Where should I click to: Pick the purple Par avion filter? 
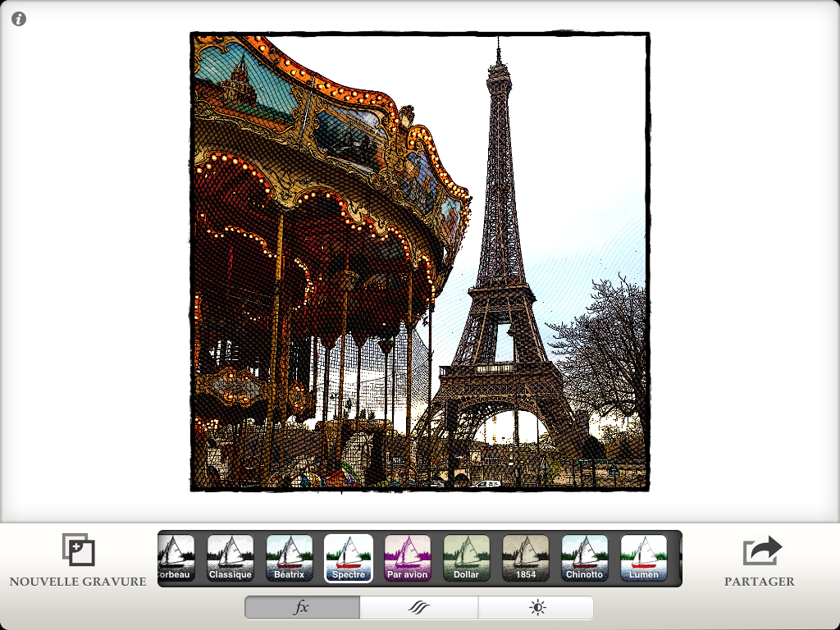point(408,558)
